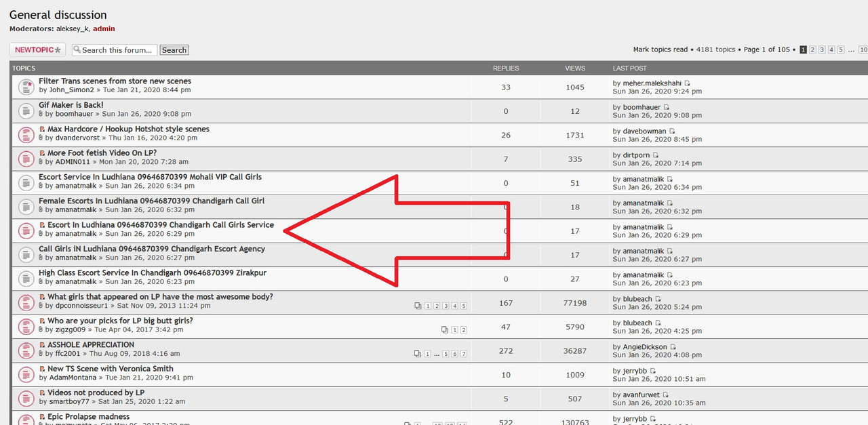Go to page 5 of the forum pagination
868x425 pixels.
(841, 49)
